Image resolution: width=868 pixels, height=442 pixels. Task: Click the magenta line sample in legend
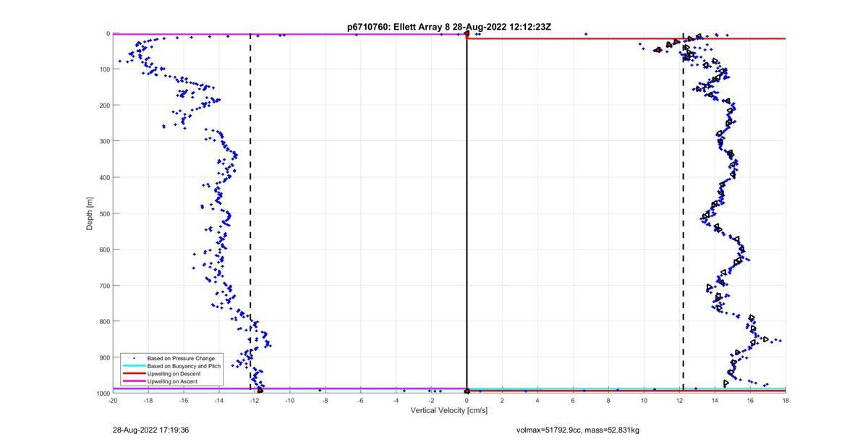coord(133,381)
